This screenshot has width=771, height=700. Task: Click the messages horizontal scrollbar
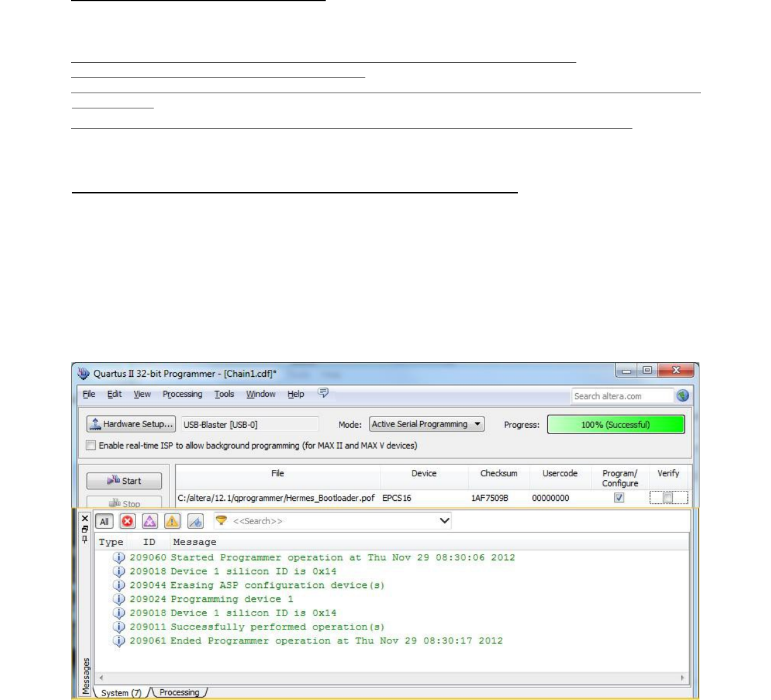391,678
